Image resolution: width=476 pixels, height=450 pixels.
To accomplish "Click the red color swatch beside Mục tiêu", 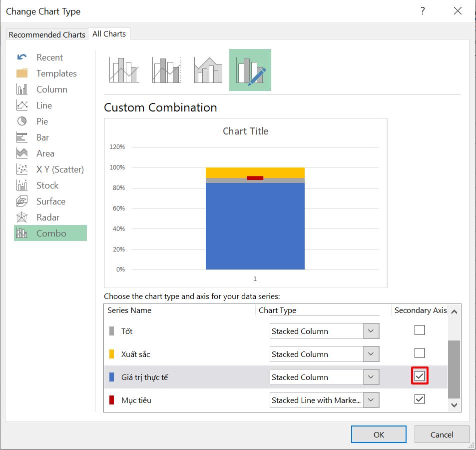I will [111, 400].
